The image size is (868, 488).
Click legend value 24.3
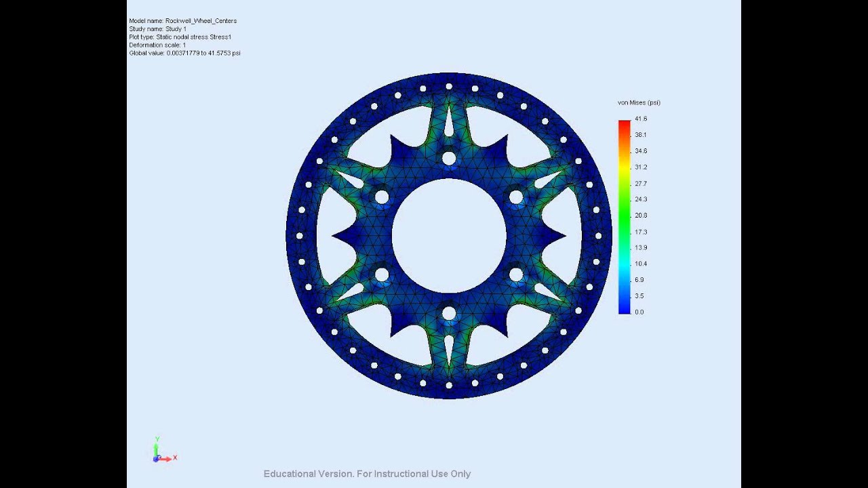(x=641, y=199)
